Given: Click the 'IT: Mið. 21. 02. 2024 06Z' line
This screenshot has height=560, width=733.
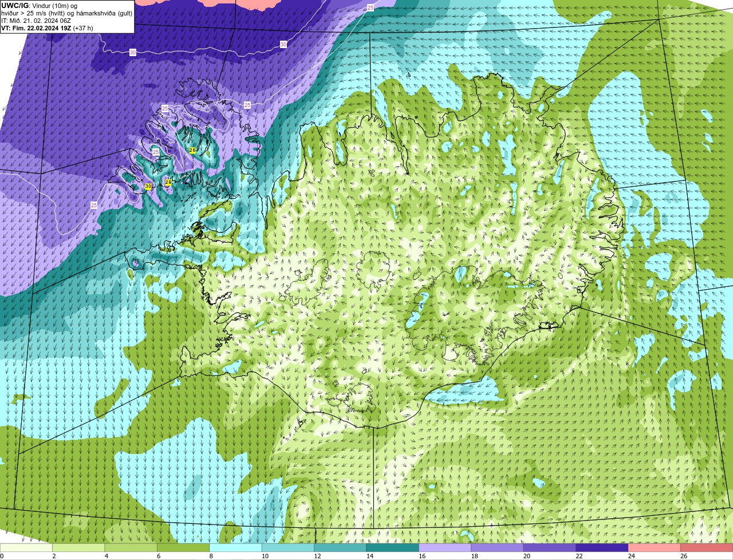Looking at the screenshot, I should 36,21.
